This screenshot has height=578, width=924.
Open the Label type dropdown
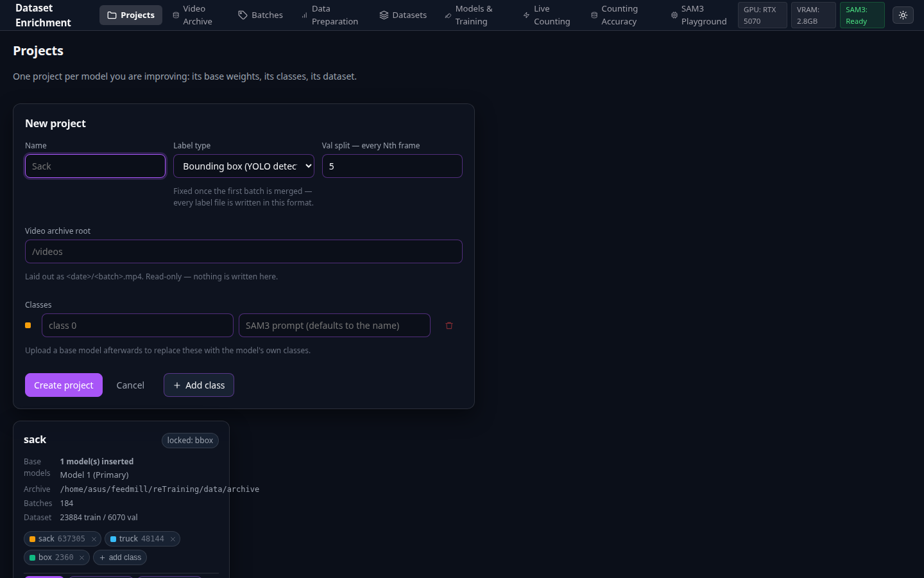tap(244, 166)
